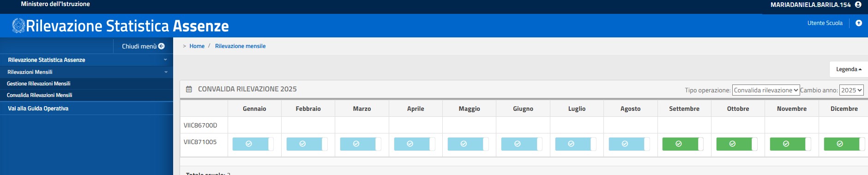Screen dimensions: 868x175
Task: Click the Rilevazione Statistica Assenze title
Action: [127, 26]
